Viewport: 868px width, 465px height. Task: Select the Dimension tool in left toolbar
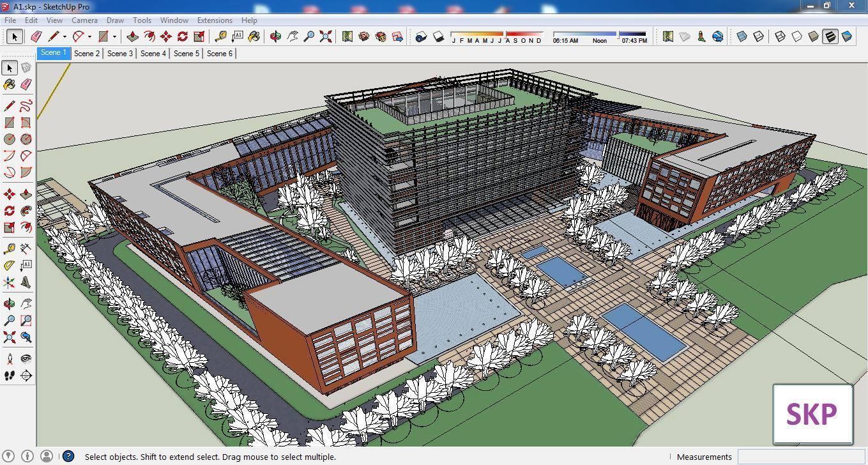[x=26, y=248]
